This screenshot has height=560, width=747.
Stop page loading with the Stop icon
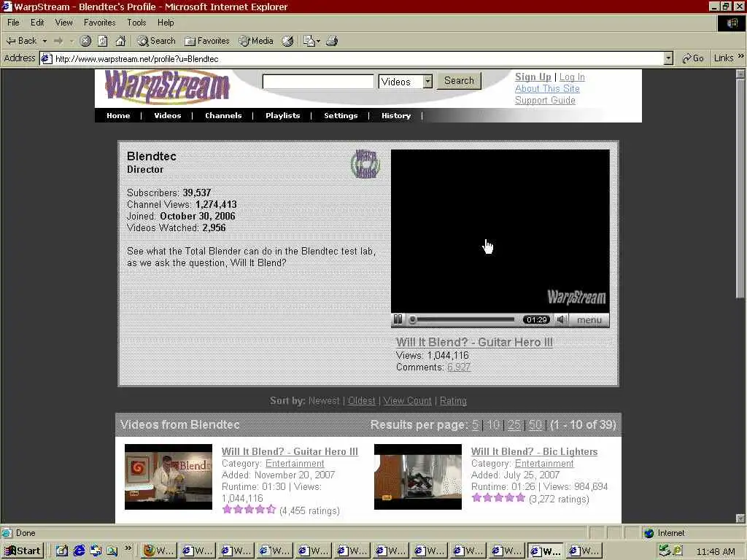tap(85, 41)
